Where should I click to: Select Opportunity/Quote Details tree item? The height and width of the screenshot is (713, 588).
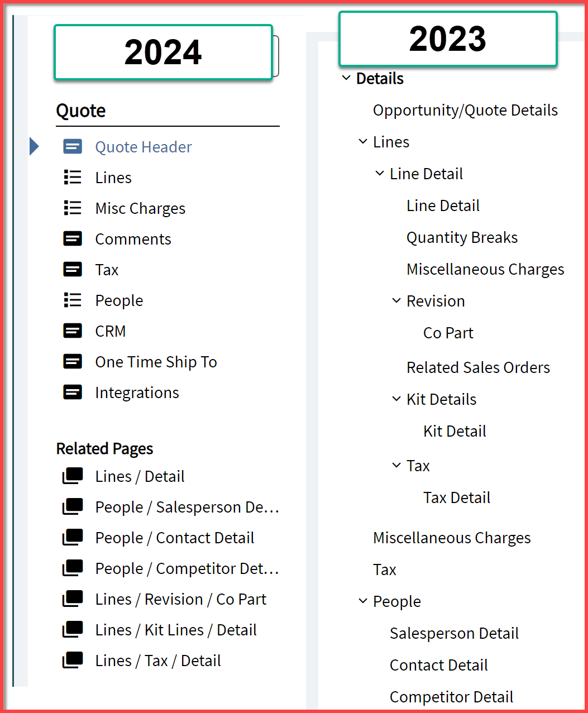pos(465,111)
